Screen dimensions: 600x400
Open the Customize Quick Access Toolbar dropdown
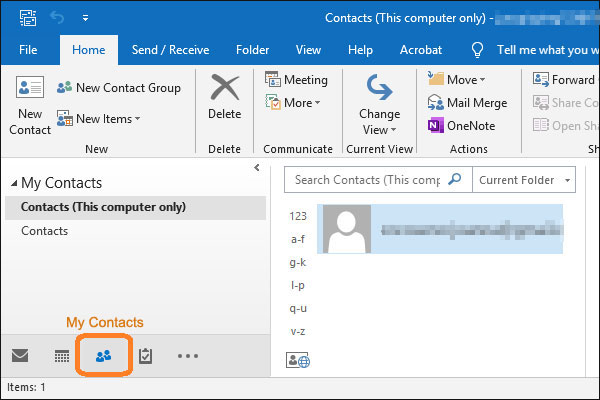(x=85, y=18)
